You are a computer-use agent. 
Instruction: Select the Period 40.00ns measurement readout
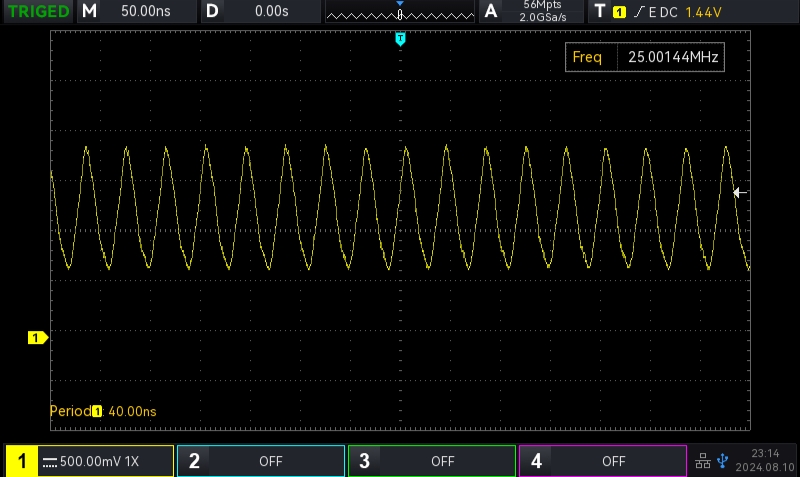pyautogui.click(x=103, y=411)
